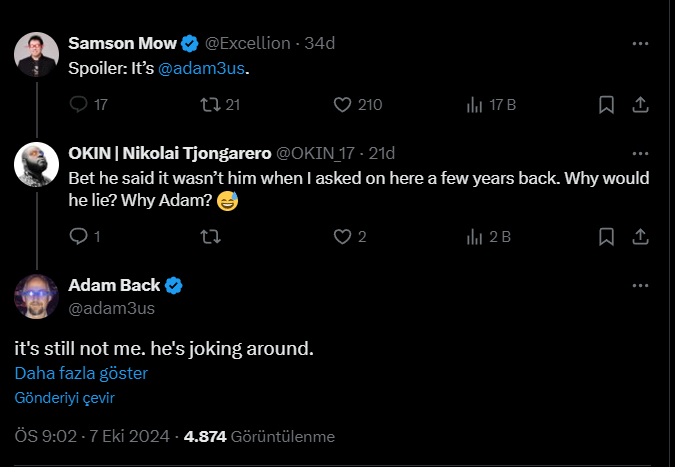The height and width of the screenshot is (467, 675).
Task: Click 'Gönderiyi çevir' to translate post
Action: click(64, 397)
